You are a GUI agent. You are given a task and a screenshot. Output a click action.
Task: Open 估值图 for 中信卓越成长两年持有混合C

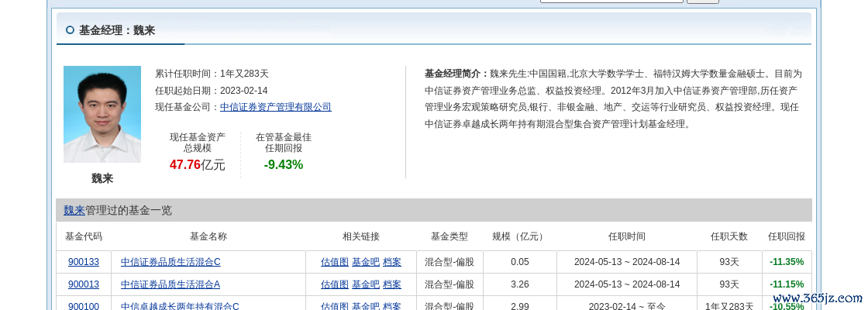[334, 305]
